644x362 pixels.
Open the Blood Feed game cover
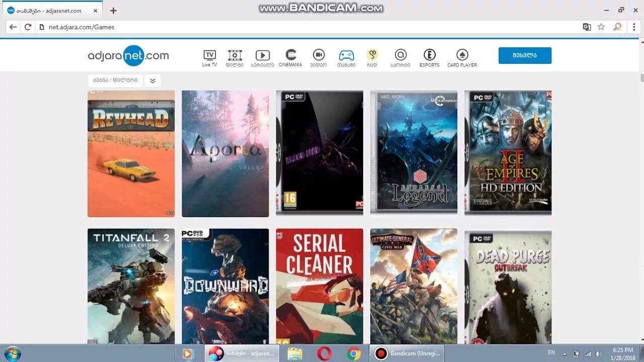coord(319,153)
